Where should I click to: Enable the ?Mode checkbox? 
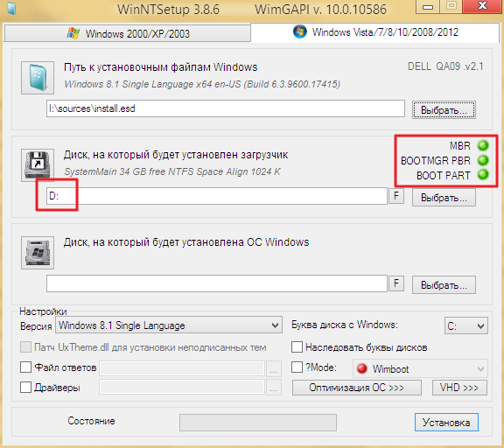(297, 367)
